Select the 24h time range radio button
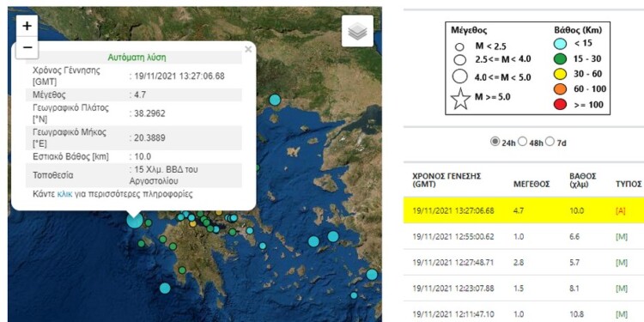Image resolution: width=644 pixels, height=322 pixels. click(x=495, y=142)
